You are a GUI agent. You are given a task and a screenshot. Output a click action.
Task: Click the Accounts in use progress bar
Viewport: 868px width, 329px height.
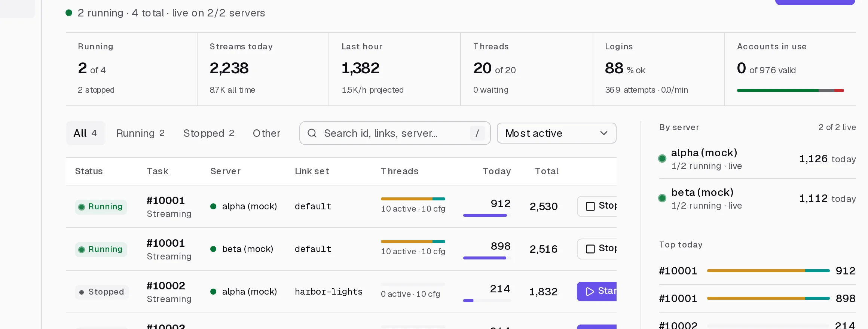point(790,90)
